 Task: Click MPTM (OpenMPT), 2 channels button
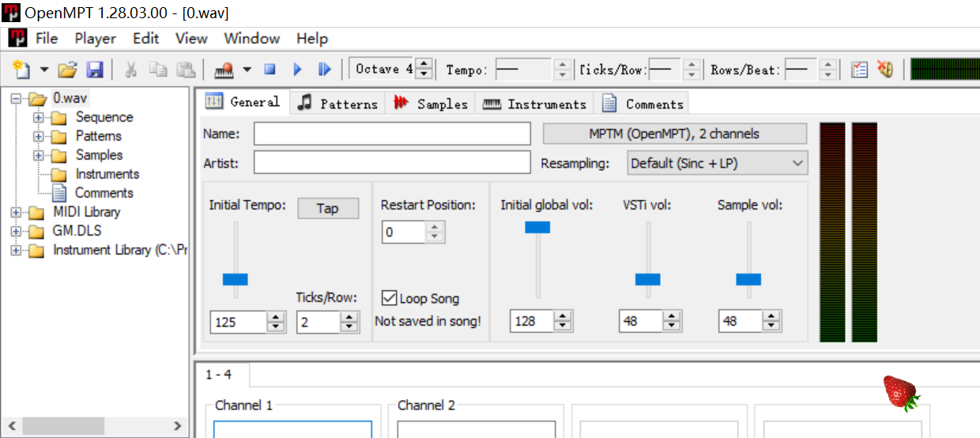[675, 134]
